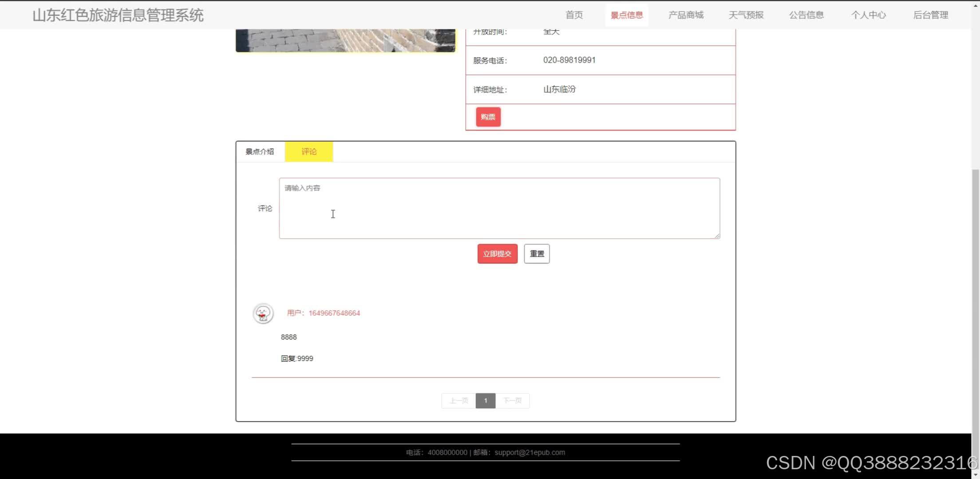
Task: Select the 评论 tab
Action: 309,152
